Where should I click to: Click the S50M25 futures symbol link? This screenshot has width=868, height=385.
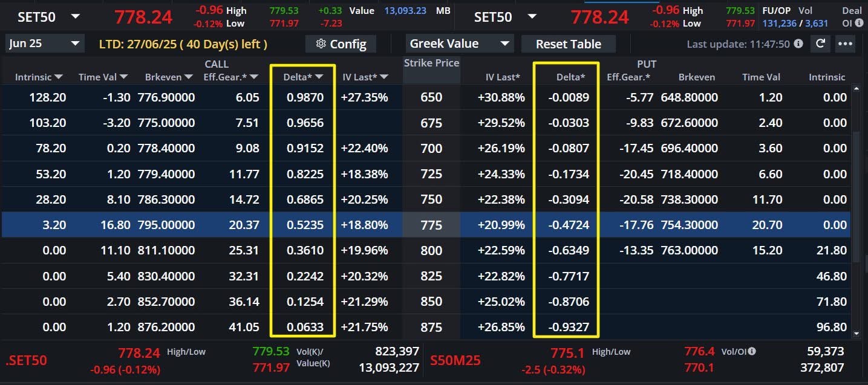pos(455,361)
